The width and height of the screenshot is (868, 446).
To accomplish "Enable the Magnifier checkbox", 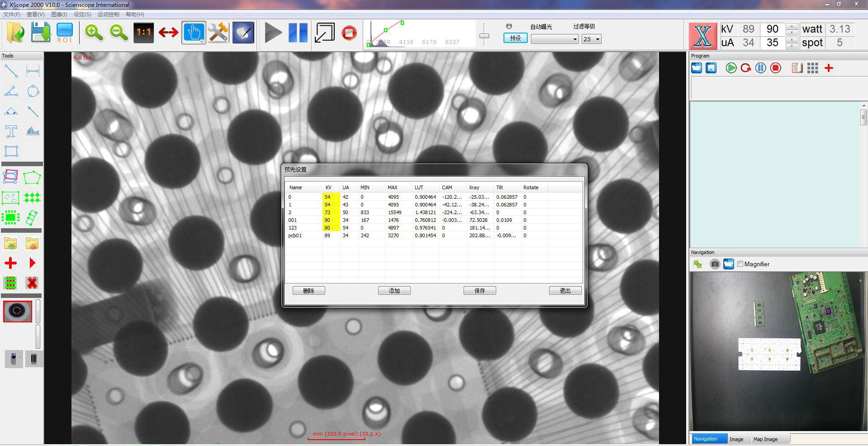I will coord(740,264).
